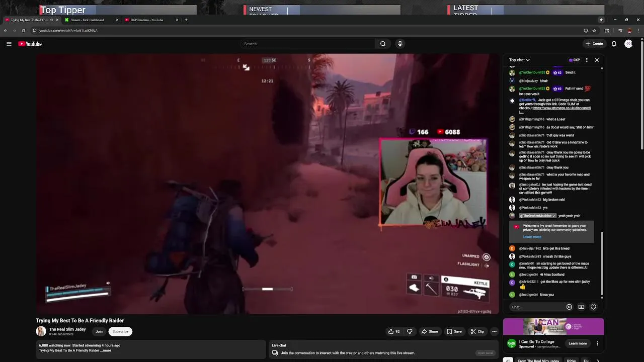
Task: Open the Create button
Action: (x=594, y=44)
